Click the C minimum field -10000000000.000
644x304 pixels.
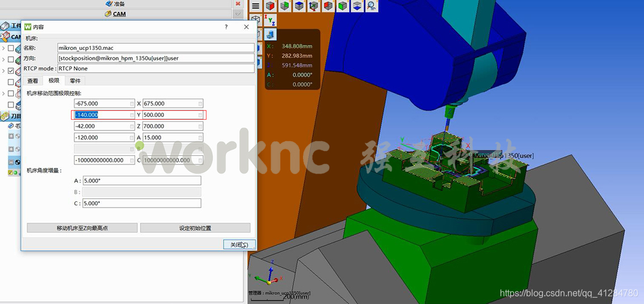point(104,160)
